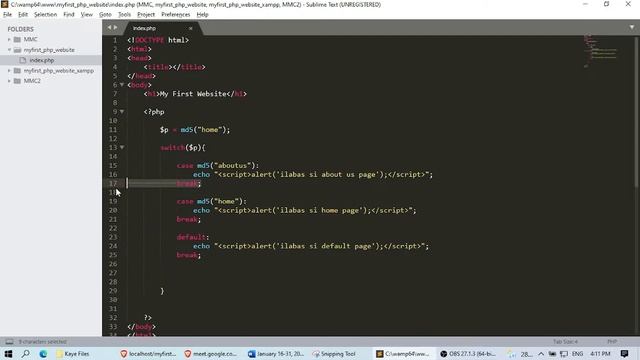
Task: Open Windows taskbar search
Action: click(x=26, y=354)
